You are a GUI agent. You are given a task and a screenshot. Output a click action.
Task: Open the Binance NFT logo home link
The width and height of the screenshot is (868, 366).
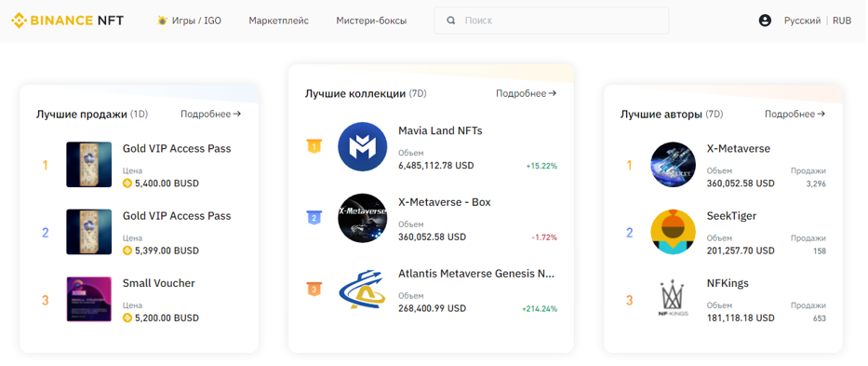tap(68, 20)
